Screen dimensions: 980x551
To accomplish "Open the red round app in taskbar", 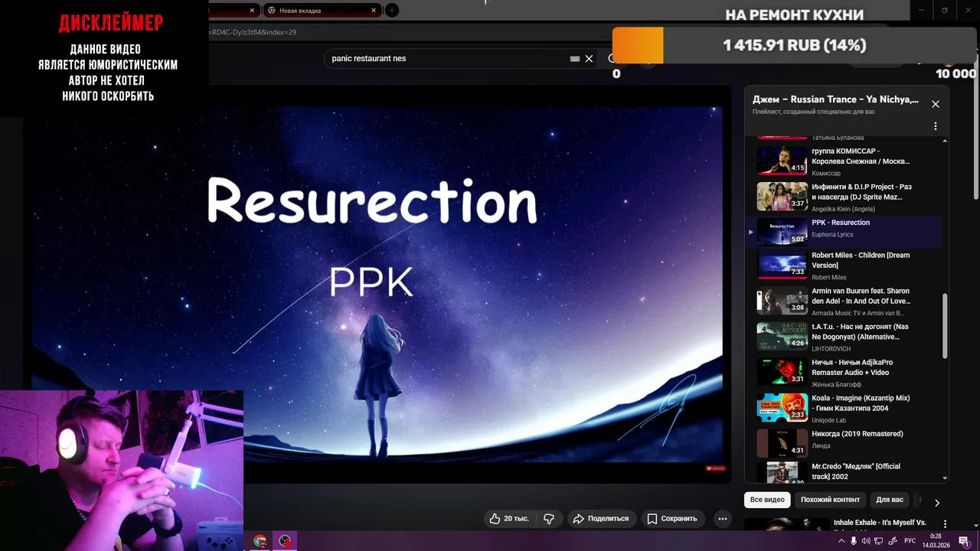I will click(x=286, y=541).
